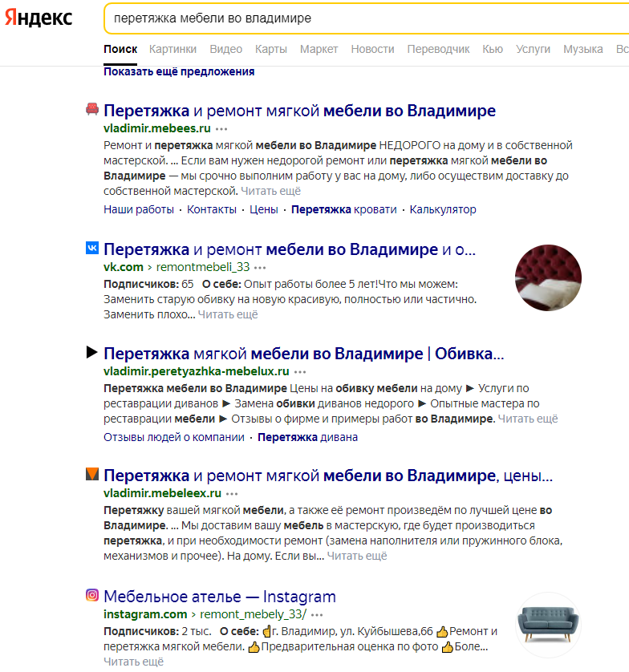Screen dimensions: 629x672
Task: Open options dots next to vladimir.mebeleex.ru
Action: pos(232,494)
